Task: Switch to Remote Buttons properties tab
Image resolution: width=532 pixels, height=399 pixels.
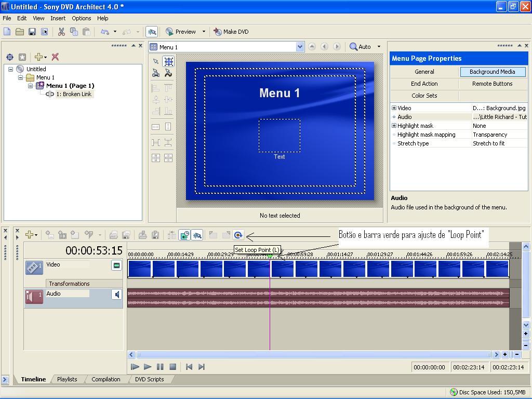Action: pyautogui.click(x=493, y=84)
